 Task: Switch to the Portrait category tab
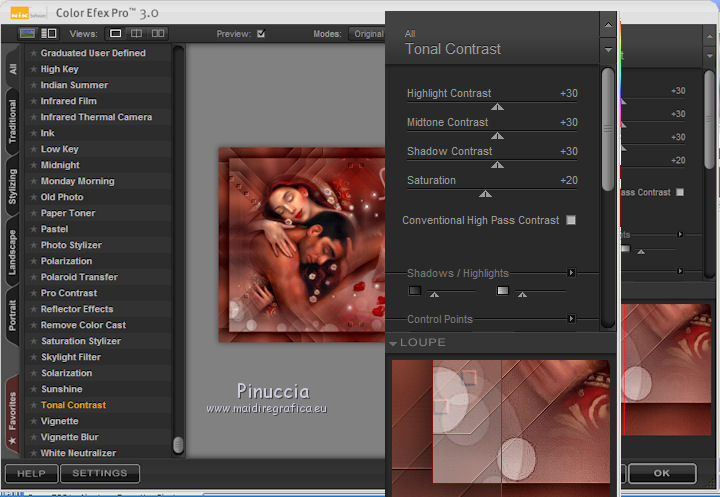tap(12, 315)
